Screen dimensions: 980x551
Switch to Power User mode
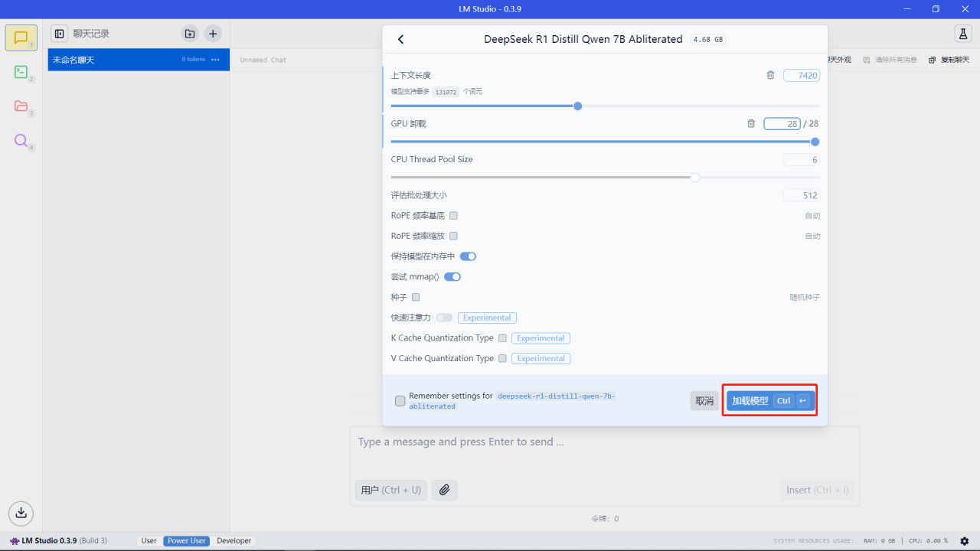(187, 541)
